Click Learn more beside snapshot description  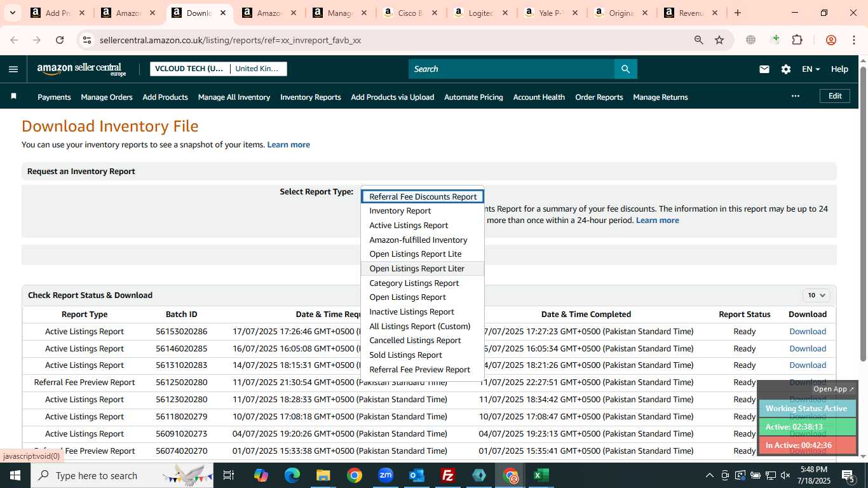[x=288, y=145]
